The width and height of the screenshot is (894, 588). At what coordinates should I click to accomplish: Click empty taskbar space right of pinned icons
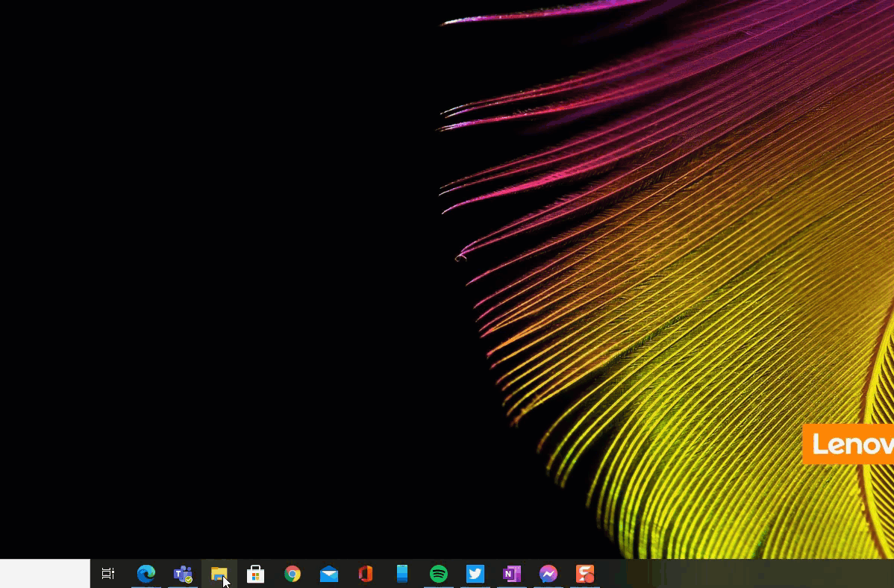click(x=746, y=574)
